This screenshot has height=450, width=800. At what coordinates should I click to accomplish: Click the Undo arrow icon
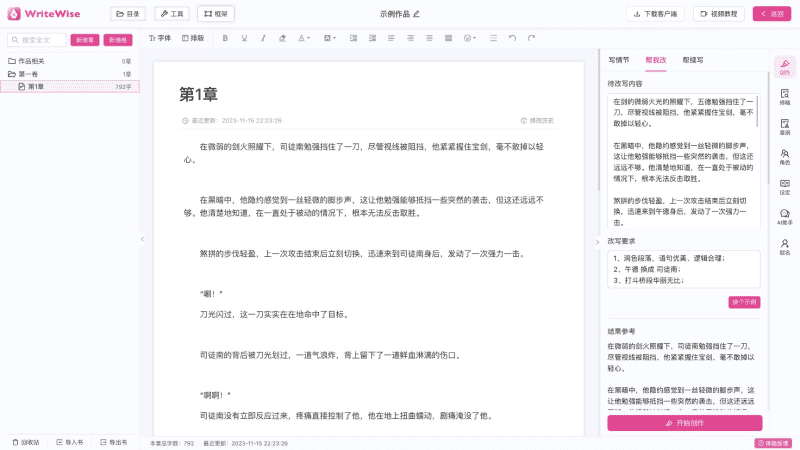[513, 38]
